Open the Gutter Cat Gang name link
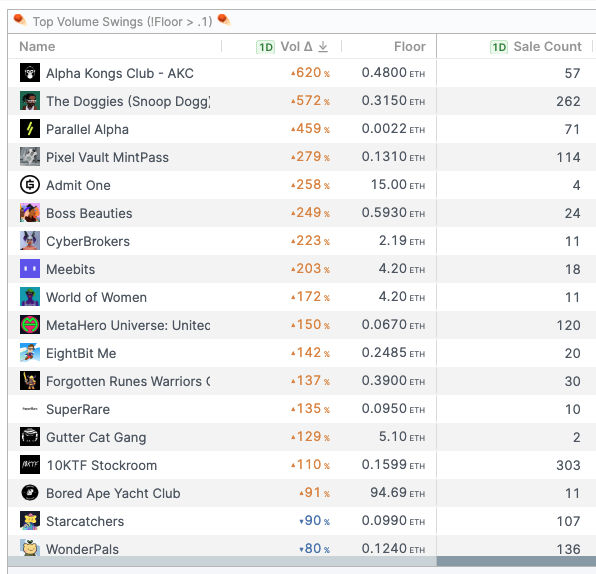596x574 pixels. pyautogui.click(x=96, y=438)
